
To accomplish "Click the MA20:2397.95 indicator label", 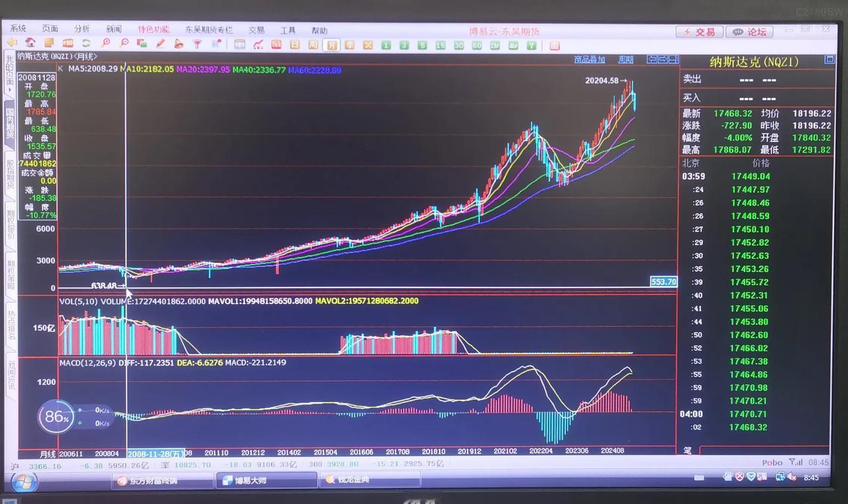I will [x=203, y=69].
